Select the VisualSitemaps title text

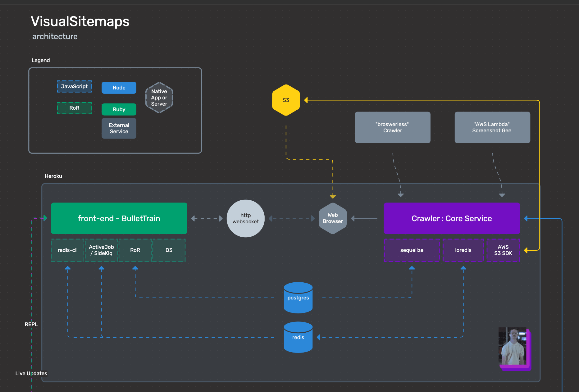(x=80, y=21)
